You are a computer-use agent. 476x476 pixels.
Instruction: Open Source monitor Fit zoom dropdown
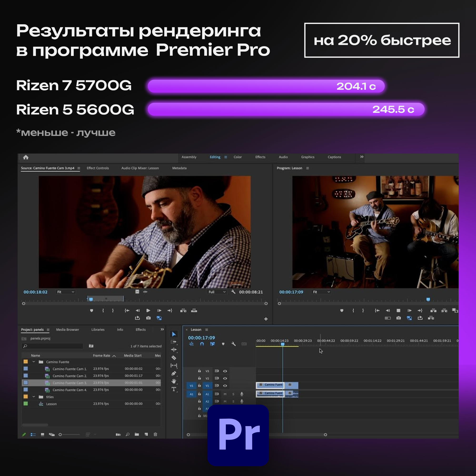[x=65, y=292]
